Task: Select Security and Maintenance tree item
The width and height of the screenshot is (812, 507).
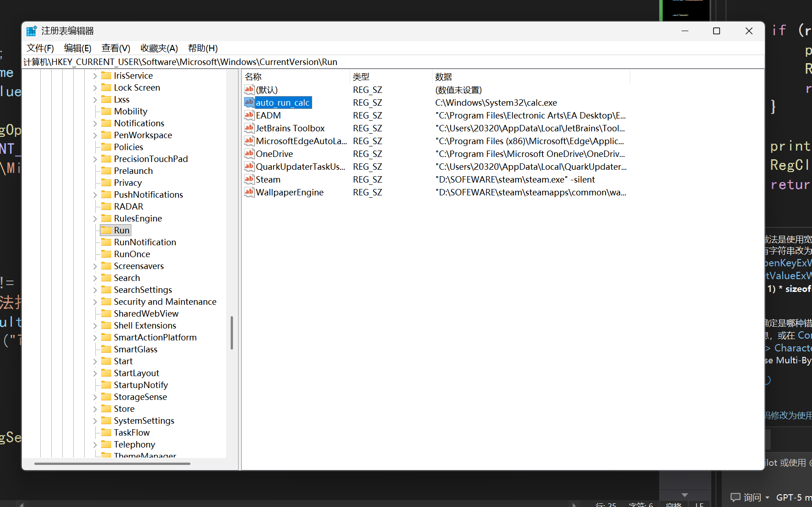Action: (165, 302)
